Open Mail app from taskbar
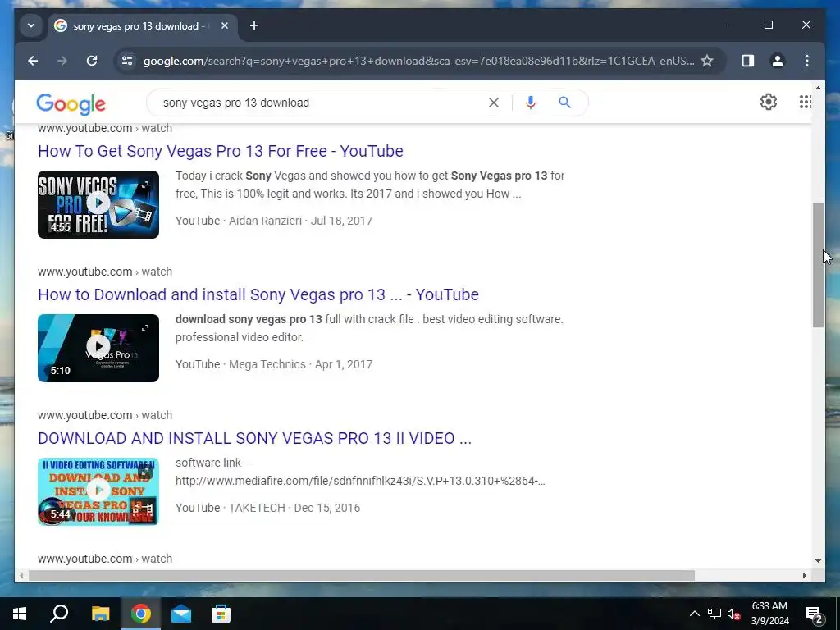Screen dimensions: 840x630 tap(181, 614)
